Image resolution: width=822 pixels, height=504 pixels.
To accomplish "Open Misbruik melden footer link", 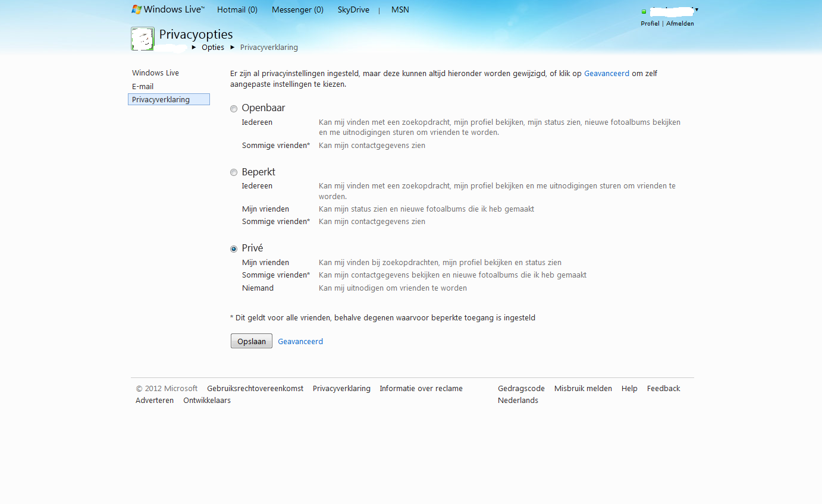I will (x=583, y=388).
